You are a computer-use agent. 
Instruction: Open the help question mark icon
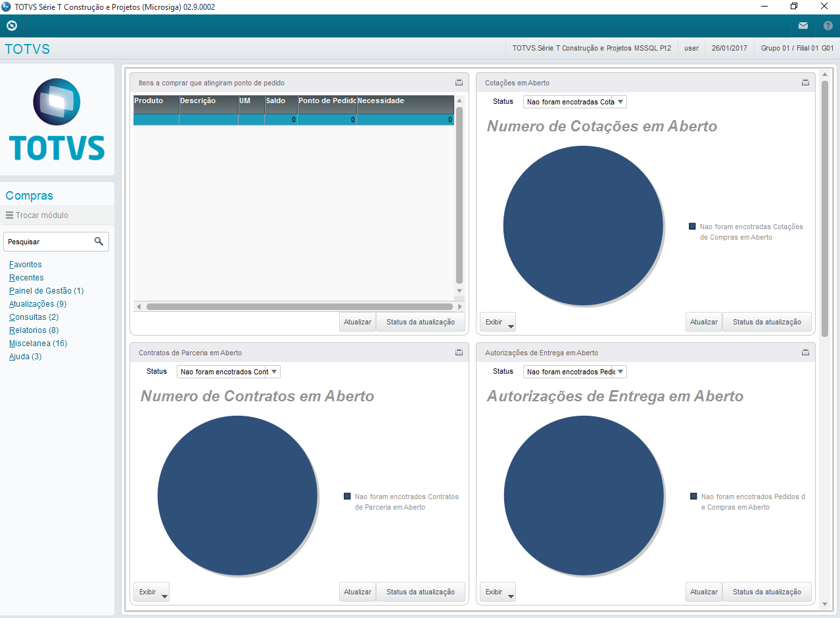coord(828,26)
